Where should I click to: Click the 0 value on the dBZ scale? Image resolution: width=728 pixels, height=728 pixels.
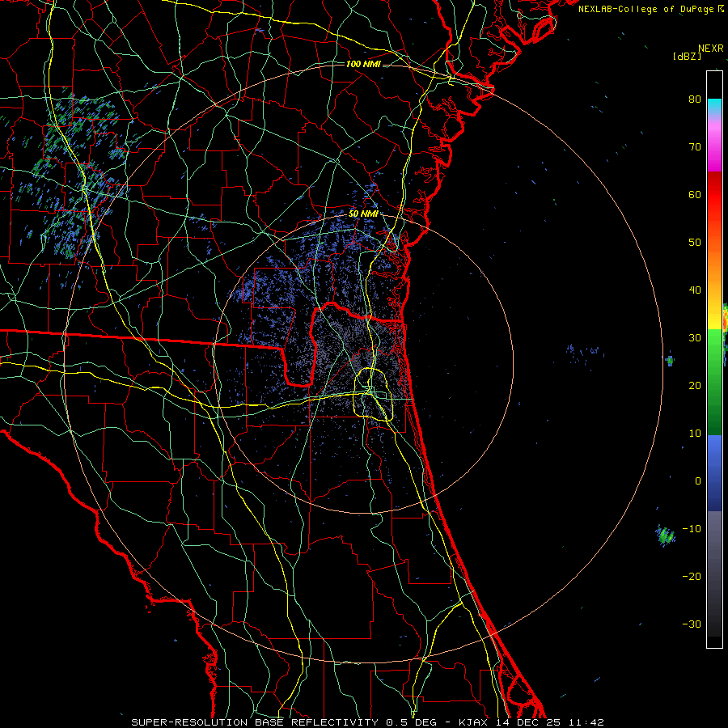pyautogui.click(x=698, y=481)
